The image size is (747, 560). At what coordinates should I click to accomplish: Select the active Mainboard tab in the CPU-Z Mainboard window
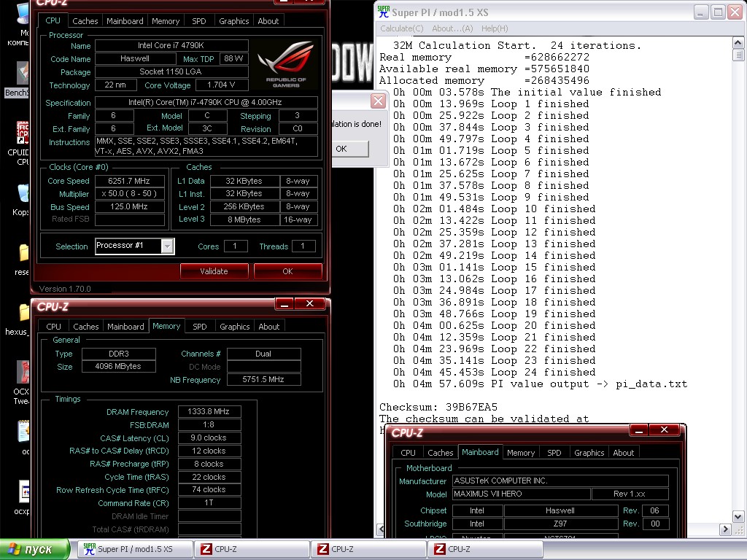(x=480, y=452)
